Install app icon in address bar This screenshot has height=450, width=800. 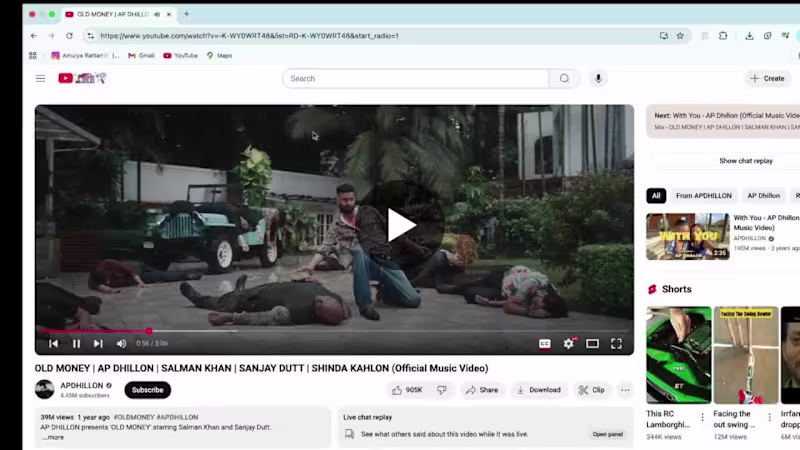[663, 36]
